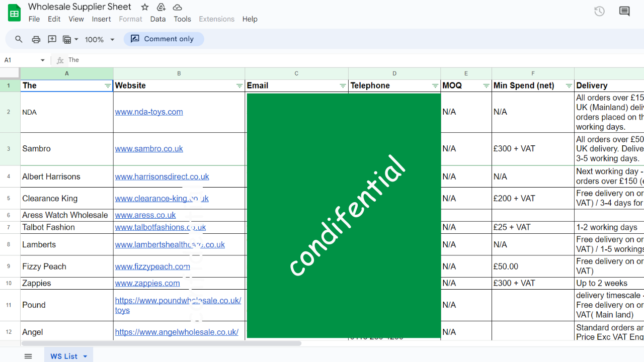The height and width of the screenshot is (362, 644).
Task: Select the '£25 + VAT' cell
Action: click(x=533, y=227)
